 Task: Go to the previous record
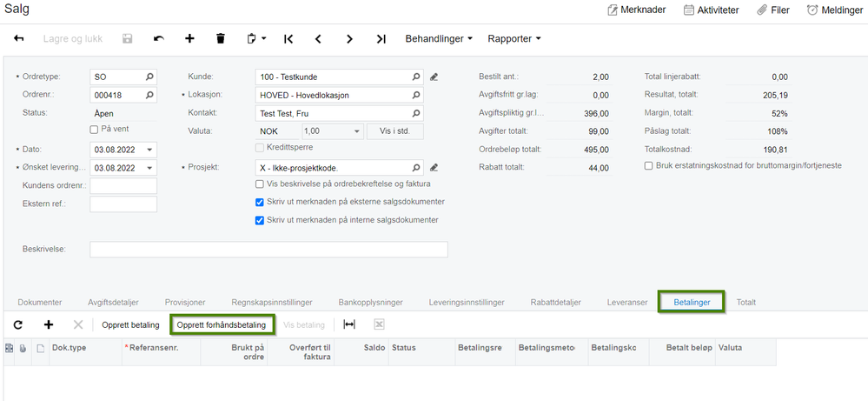318,39
